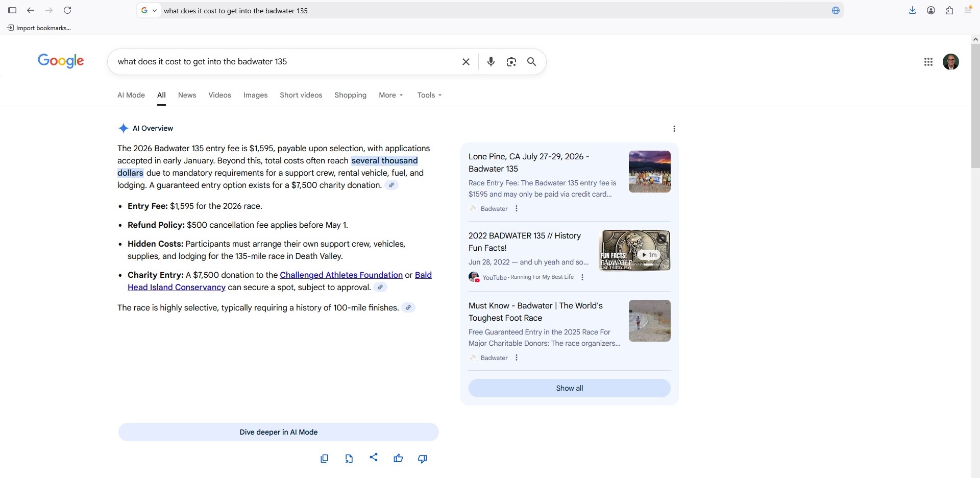Viewport: 980px width, 478px height.
Task: Switch to the News tab
Action: pyautogui.click(x=187, y=95)
